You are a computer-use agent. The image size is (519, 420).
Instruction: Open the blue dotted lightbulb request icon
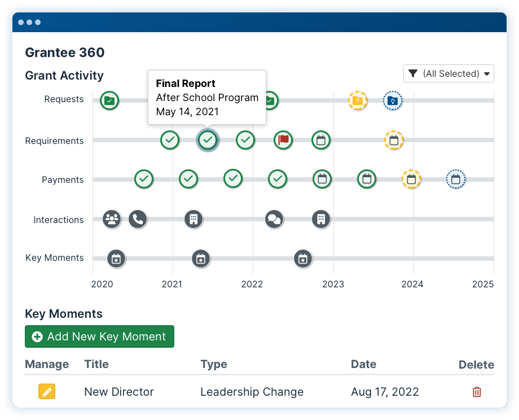click(x=393, y=100)
